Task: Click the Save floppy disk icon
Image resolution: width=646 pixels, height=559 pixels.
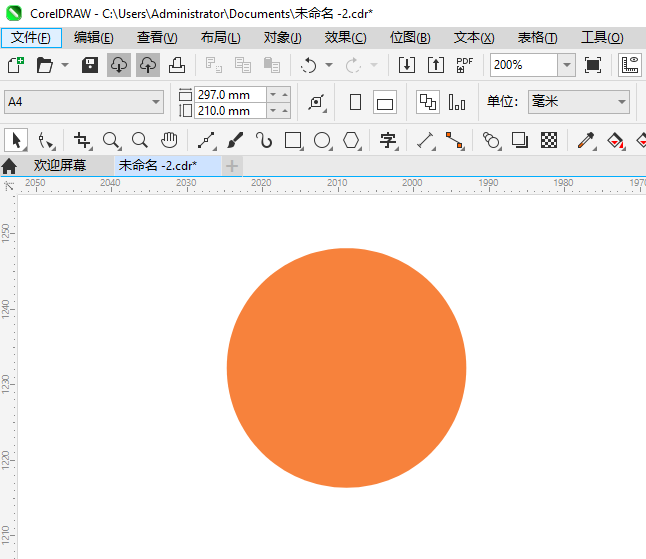Action: click(90, 65)
